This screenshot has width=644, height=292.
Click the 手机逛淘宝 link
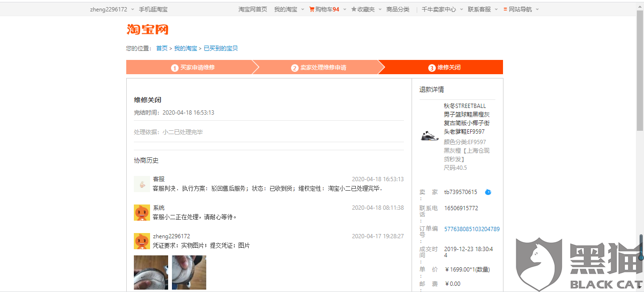[x=153, y=9]
